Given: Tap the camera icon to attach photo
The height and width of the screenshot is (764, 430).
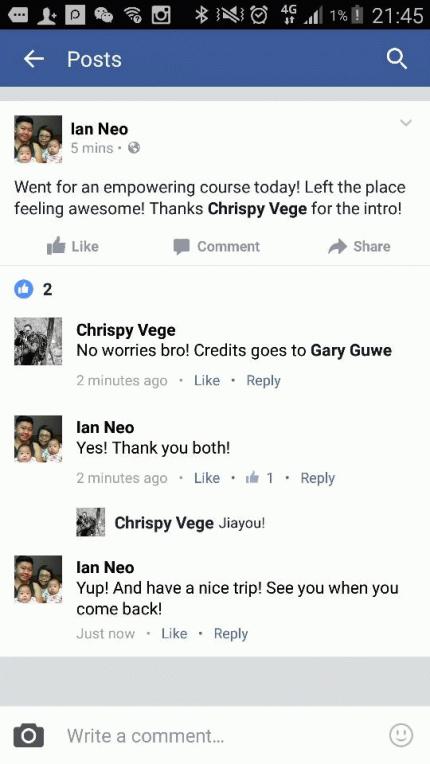Looking at the screenshot, I should [29, 735].
